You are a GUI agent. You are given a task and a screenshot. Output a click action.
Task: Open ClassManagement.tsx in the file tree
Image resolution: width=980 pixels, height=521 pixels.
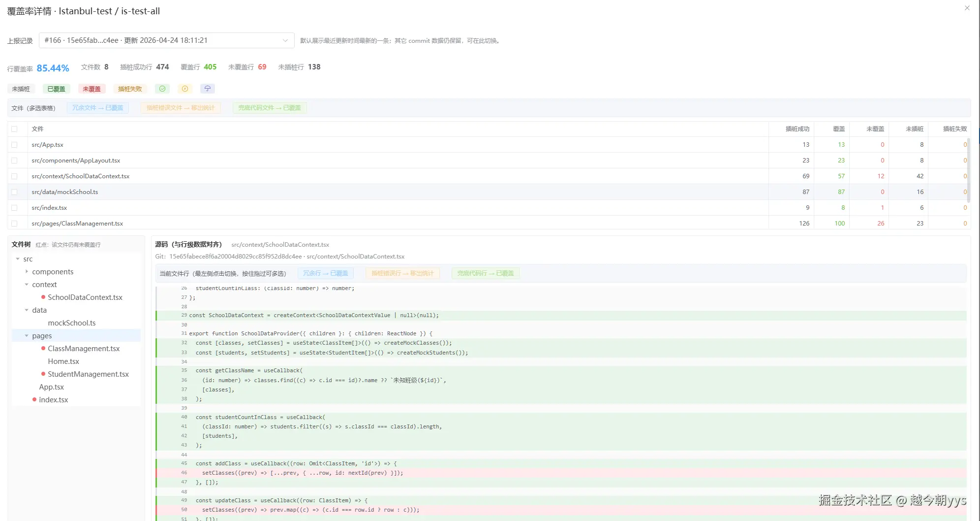(x=84, y=349)
